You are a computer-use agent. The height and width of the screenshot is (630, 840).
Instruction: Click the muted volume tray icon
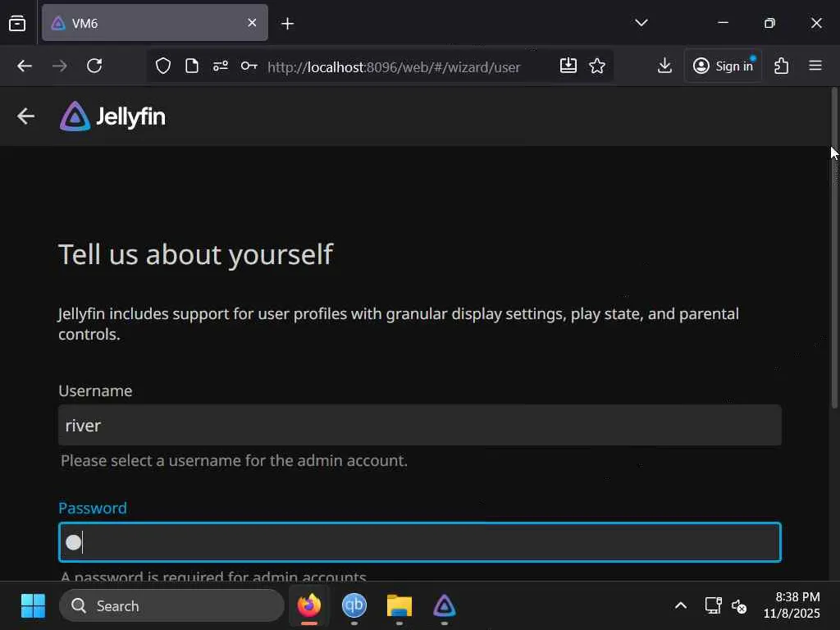[739, 606]
